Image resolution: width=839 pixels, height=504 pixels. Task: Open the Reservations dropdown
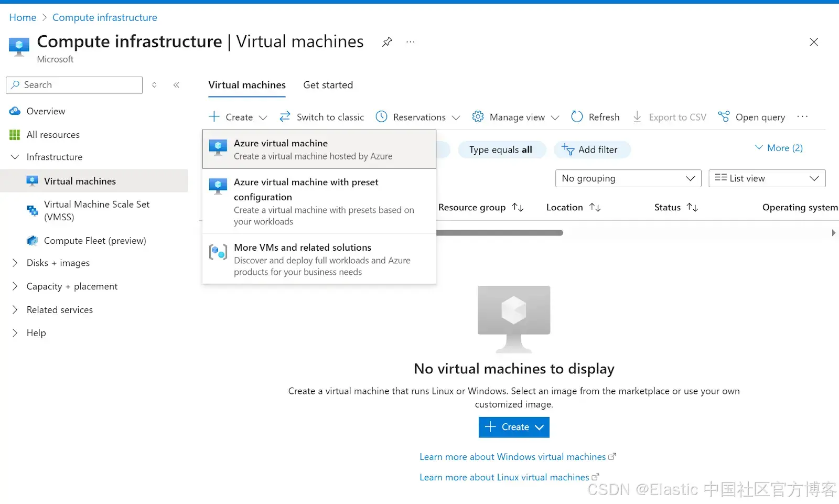tap(418, 117)
